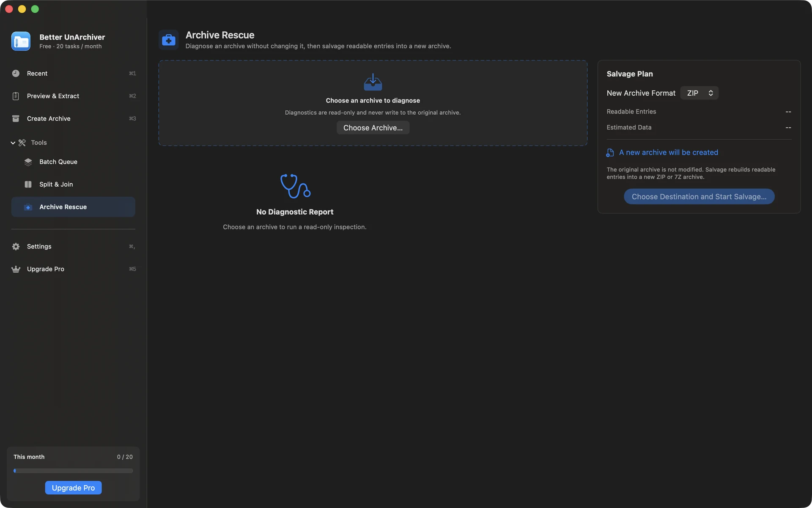Click the 'Salvage Plan' heading
Image resolution: width=812 pixels, height=508 pixels.
point(629,74)
